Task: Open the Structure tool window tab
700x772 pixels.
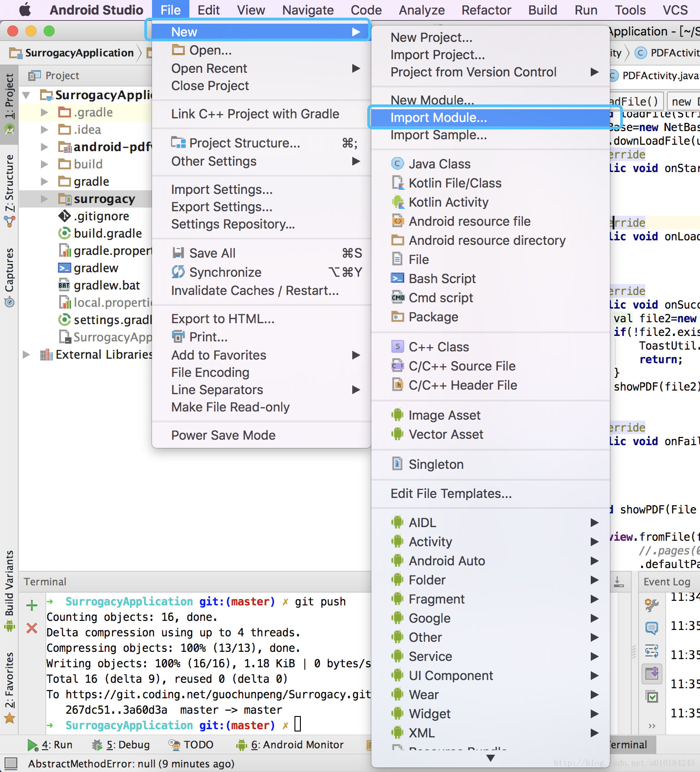Action: click(x=9, y=190)
